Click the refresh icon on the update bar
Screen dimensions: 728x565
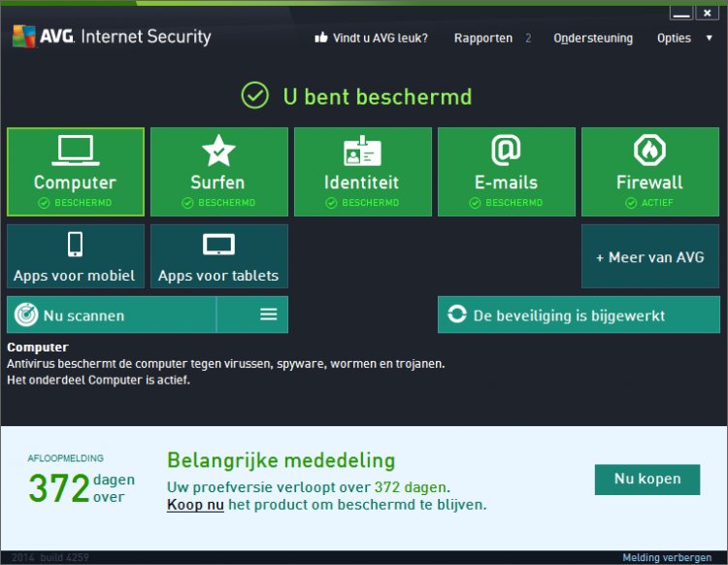click(457, 315)
